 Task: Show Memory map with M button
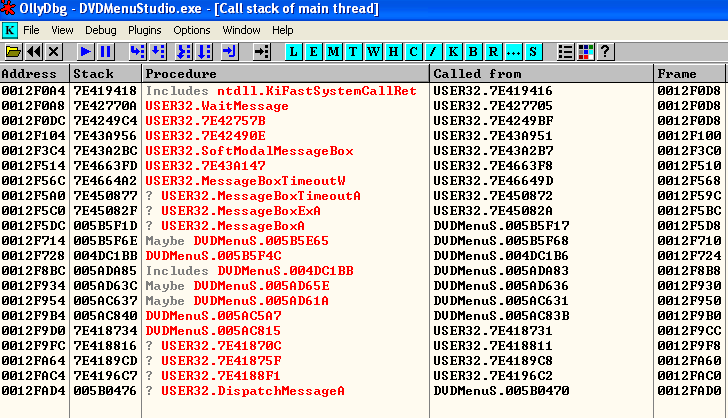pos(333,52)
